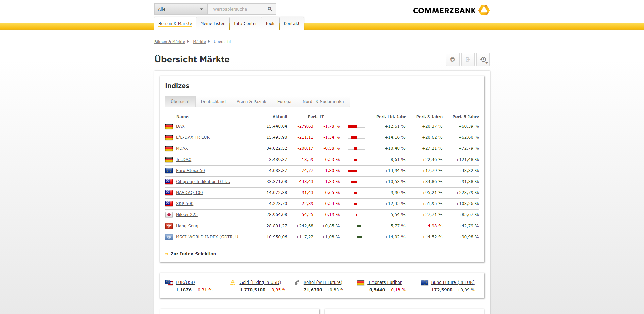Switch to the Deutschland tab
Viewport: 644px width, 314px height.
tap(213, 101)
